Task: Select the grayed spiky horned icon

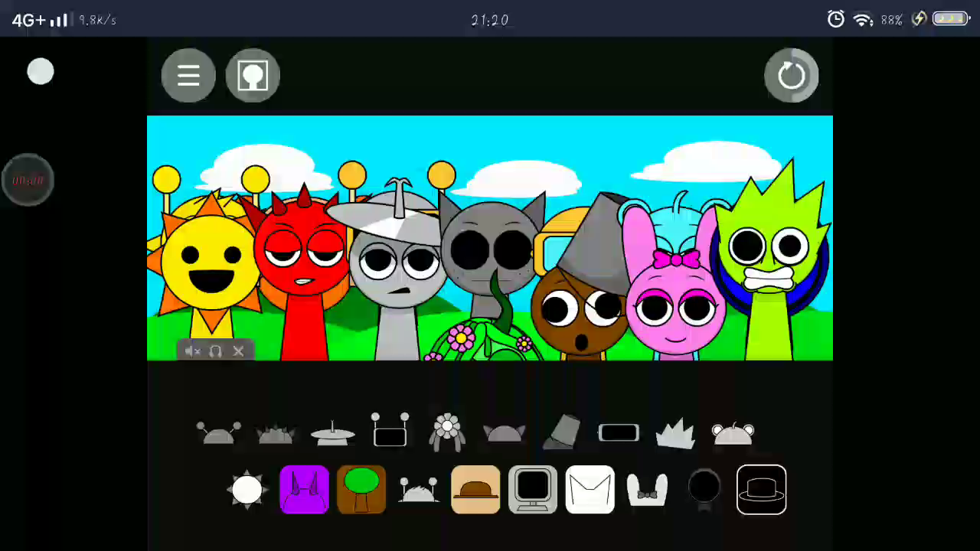Action: point(276,434)
